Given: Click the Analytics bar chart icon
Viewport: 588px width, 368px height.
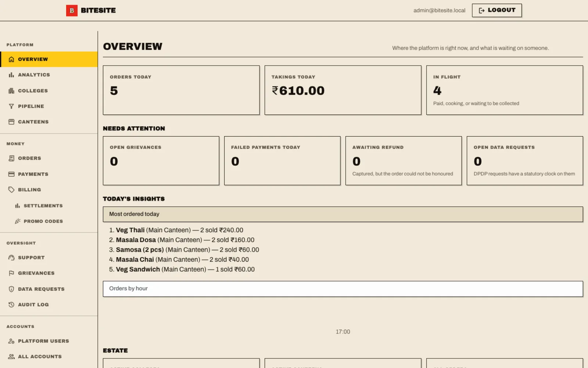Looking at the screenshot, I should 11,75.
